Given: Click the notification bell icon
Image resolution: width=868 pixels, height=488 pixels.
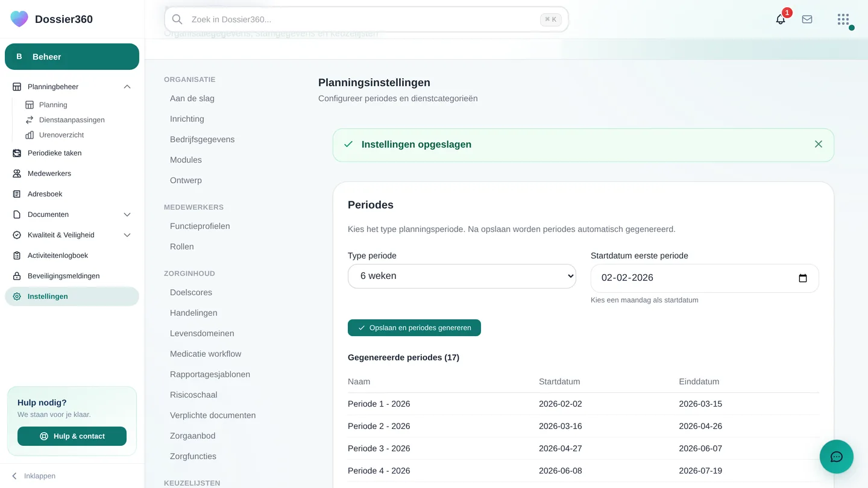Looking at the screenshot, I should 781,19.
